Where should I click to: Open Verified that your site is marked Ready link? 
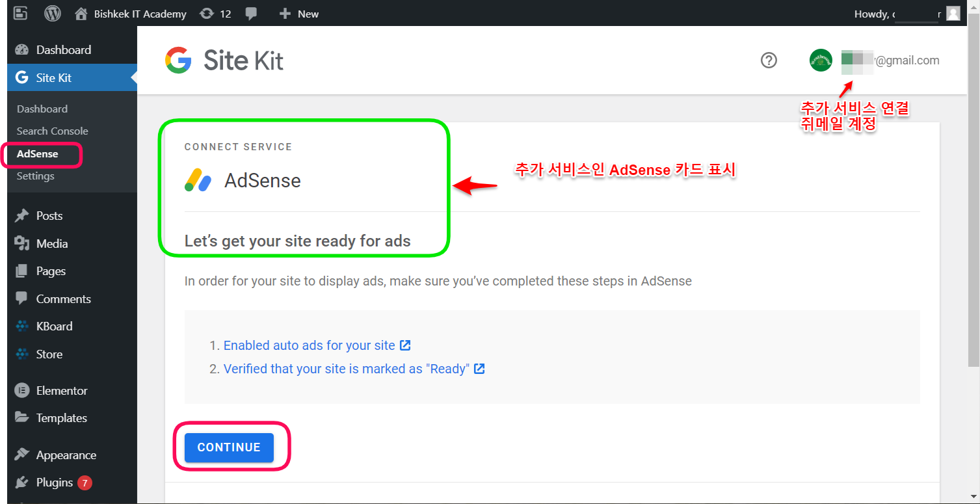[347, 369]
